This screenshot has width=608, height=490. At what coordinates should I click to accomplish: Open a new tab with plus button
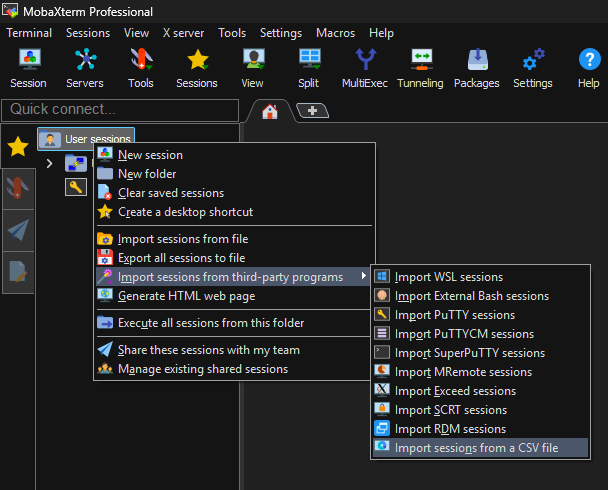click(x=313, y=110)
